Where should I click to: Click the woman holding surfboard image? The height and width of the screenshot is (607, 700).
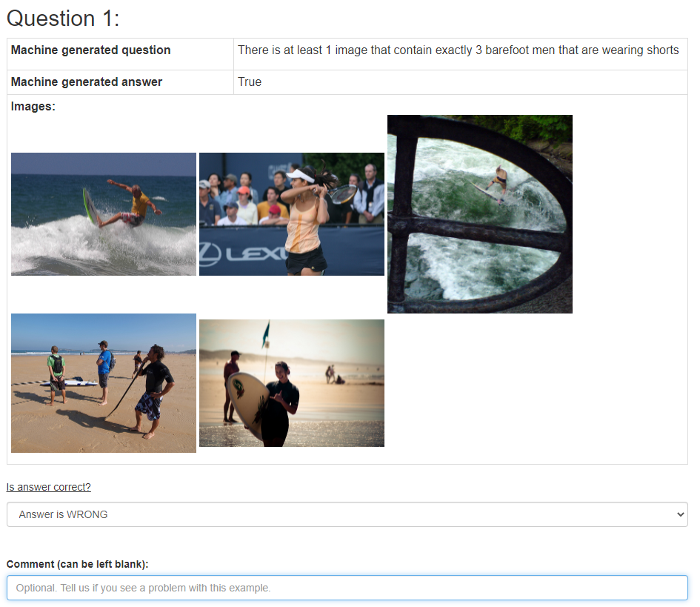tap(292, 382)
